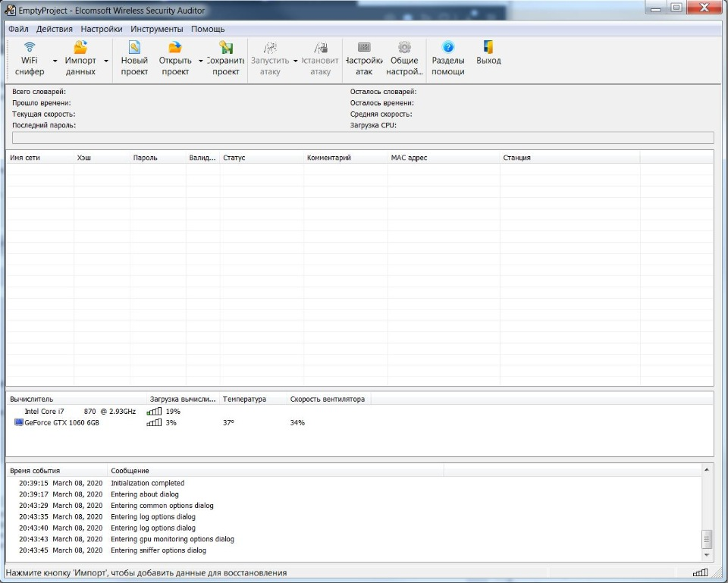Expand the Импорт данных dropdown arrow
This screenshot has width=728, height=583.
(x=106, y=61)
